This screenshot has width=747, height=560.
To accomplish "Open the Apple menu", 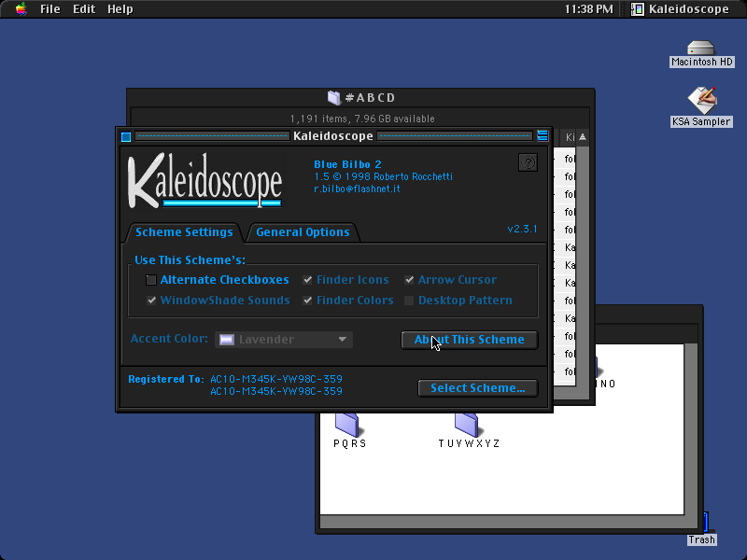I will tap(21, 8).
